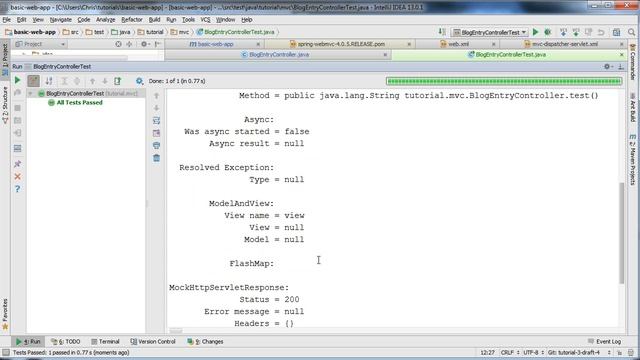Open test runner settings gear
Viewport: 640px width, 360px height.
click(x=139, y=81)
